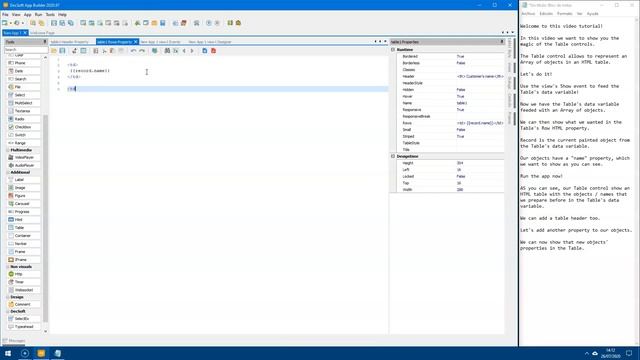Choose the Label tool
Image resolution: width=640 pixels, height=360 pixels.
(x=24, y=180)
